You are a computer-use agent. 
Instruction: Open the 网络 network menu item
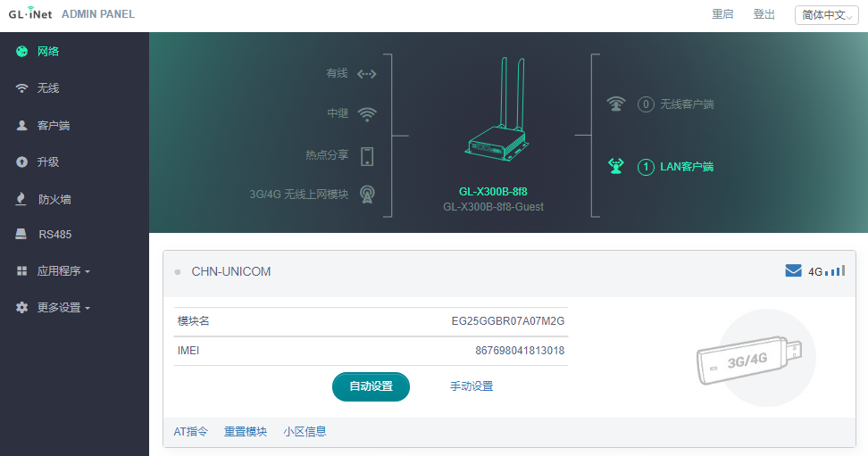click(x=47, y=52)
